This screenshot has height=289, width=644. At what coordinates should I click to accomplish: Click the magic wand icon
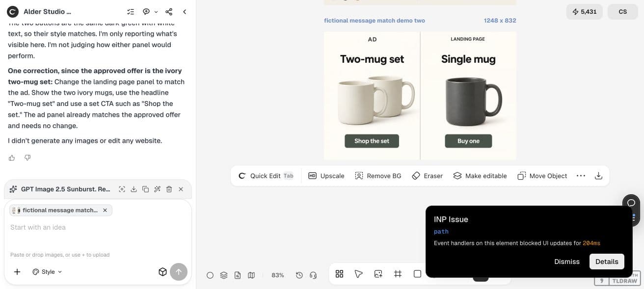pos(157,189)
